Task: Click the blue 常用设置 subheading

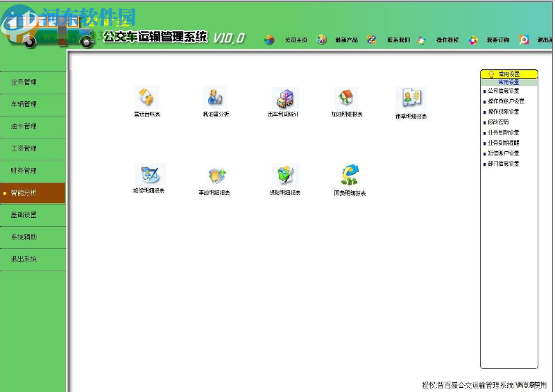Action: (x=509, y=82)
